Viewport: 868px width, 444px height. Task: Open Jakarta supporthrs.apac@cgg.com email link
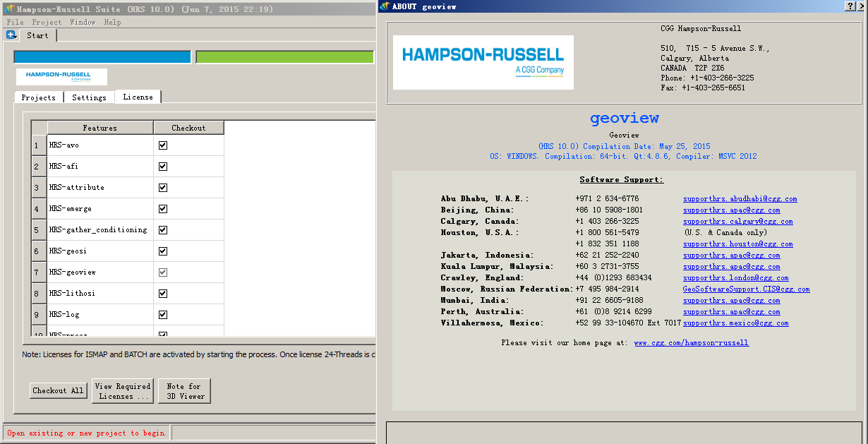pyautogui.click(x=731, y=256)
